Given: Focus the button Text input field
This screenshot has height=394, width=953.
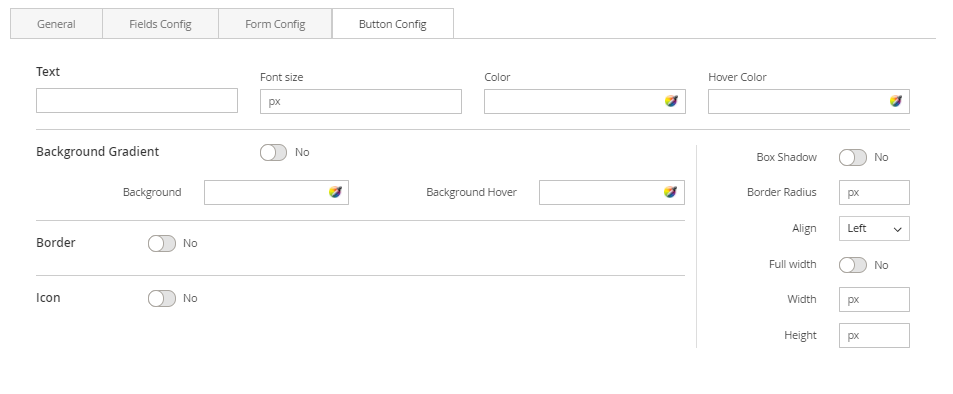Looking at the screenshot, I should tap(137, 100).
